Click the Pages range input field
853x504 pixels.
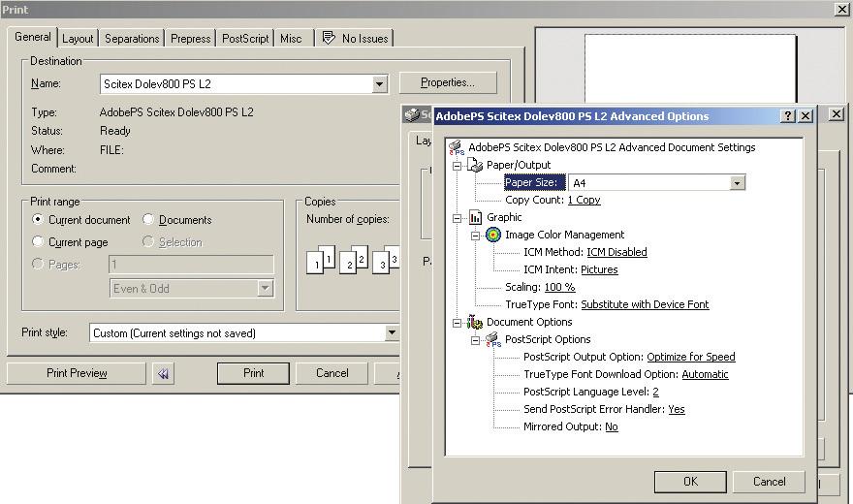191,265
